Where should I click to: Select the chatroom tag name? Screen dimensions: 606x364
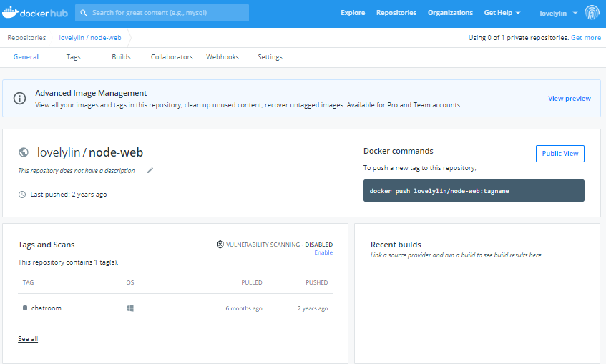[x=47, y=308]
